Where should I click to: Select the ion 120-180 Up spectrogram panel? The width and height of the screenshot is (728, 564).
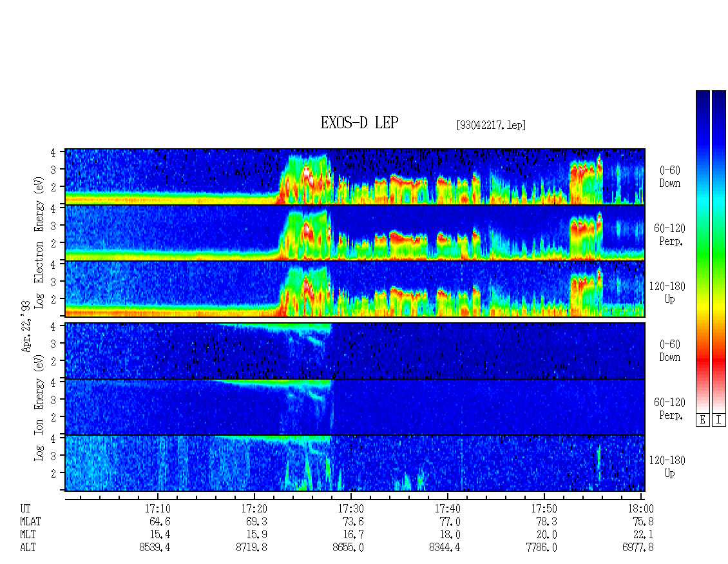355,463
